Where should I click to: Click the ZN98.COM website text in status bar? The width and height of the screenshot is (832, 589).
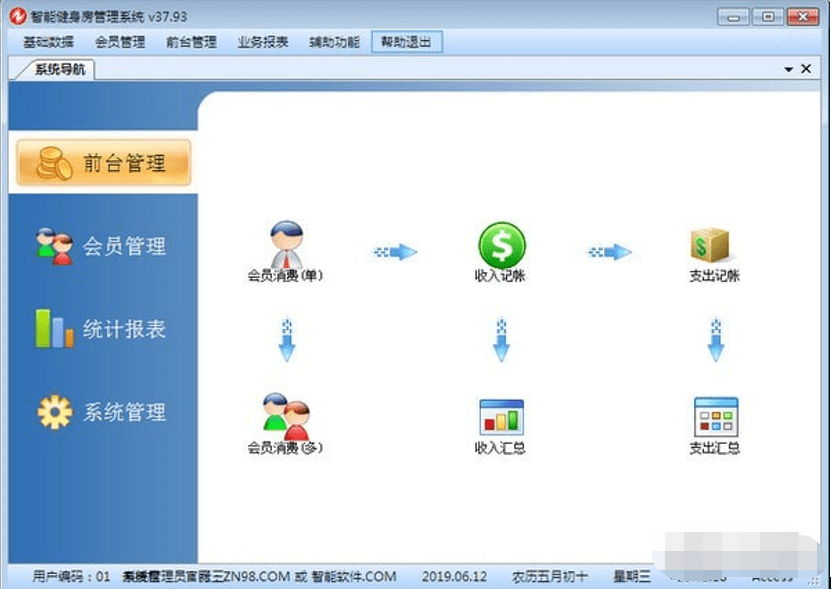pyautogui.click(x=259, y=576)
